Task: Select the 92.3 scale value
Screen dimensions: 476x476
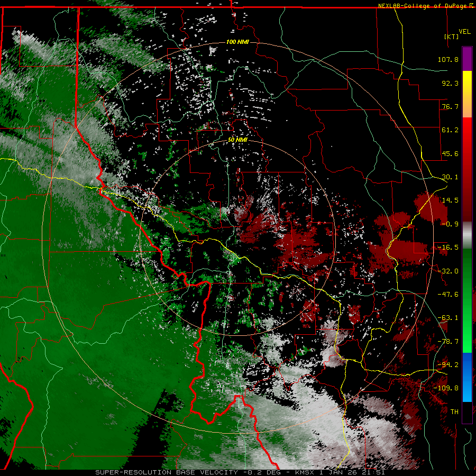Action: pos(450,83)
